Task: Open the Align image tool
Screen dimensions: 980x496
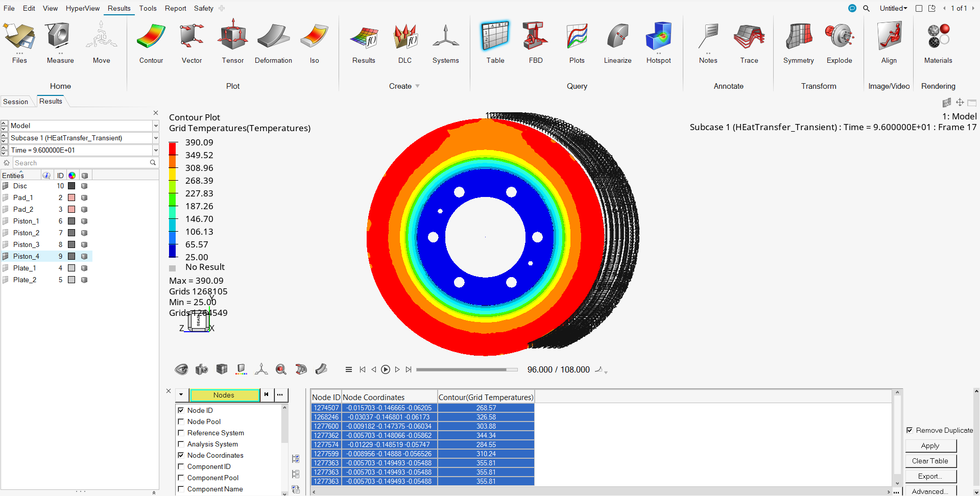Action: click(889, 43)
